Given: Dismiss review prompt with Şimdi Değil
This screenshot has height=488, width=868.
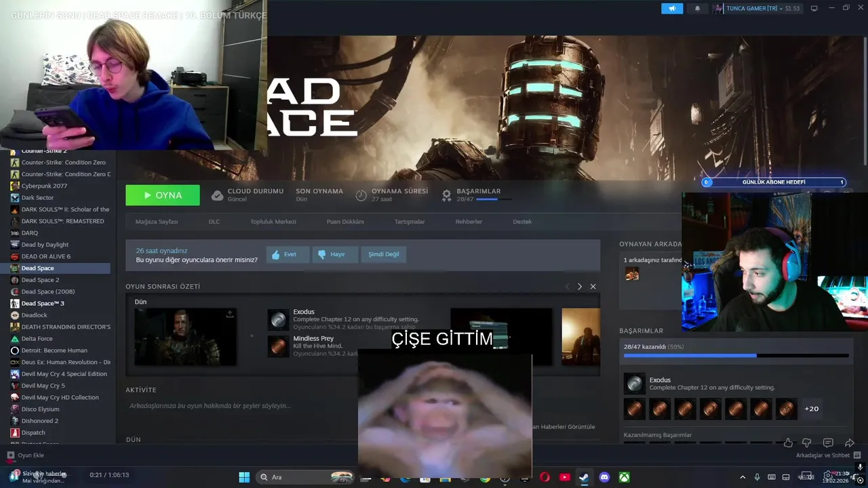Looking at the screenshot, I should (x=384, y=255).
